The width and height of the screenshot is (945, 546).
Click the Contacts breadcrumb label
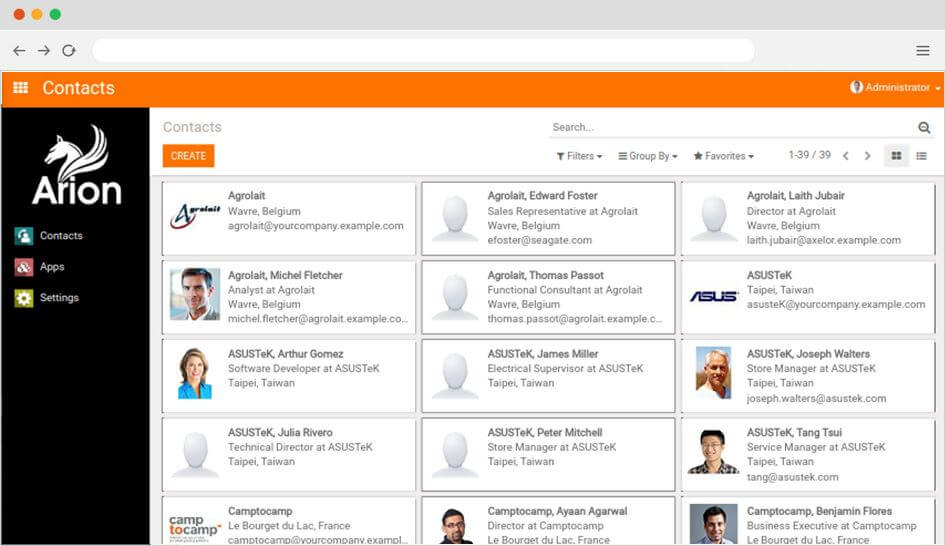(x=192, y=127)
